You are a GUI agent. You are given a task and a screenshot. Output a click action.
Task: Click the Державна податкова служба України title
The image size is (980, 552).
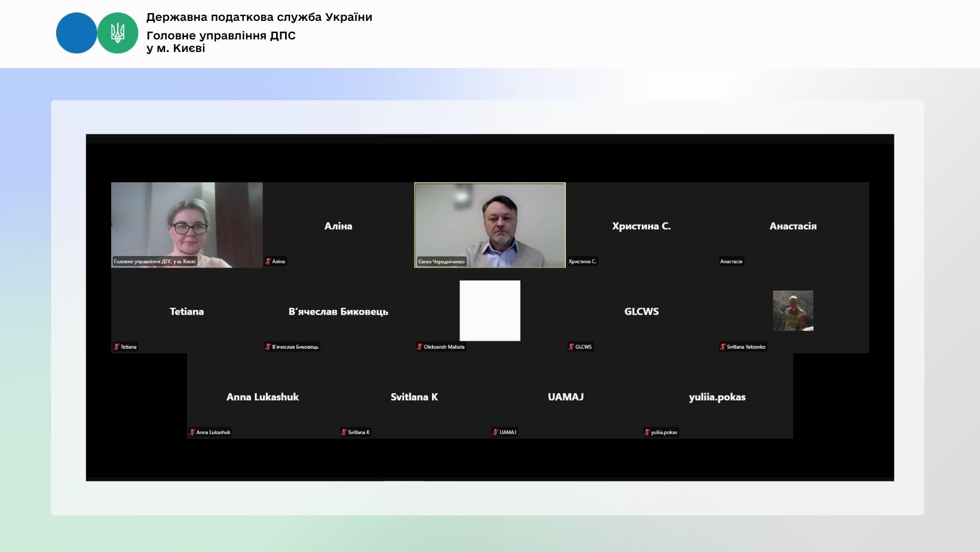tap(259, 17)
